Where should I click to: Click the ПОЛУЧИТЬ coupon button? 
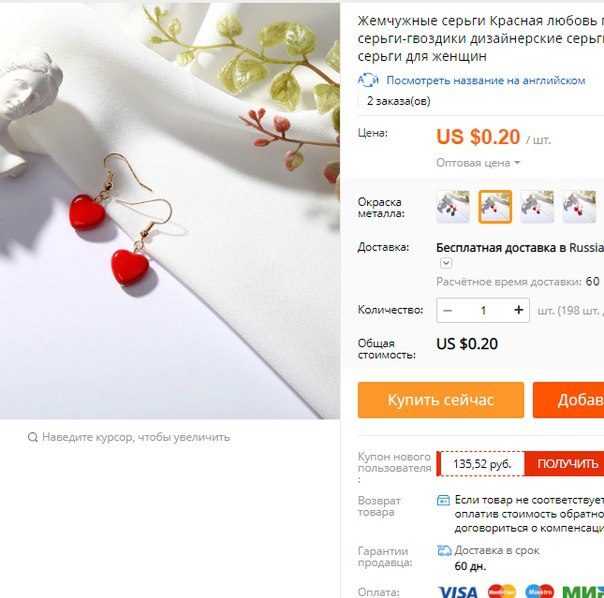pyautogui.click(x=568, y=464)
